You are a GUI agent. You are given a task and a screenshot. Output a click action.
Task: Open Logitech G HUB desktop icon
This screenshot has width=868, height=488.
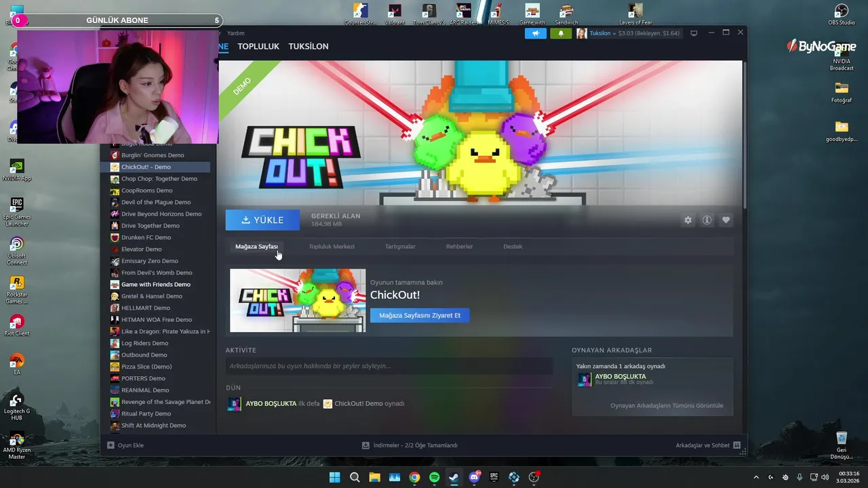tap(17, 406)
